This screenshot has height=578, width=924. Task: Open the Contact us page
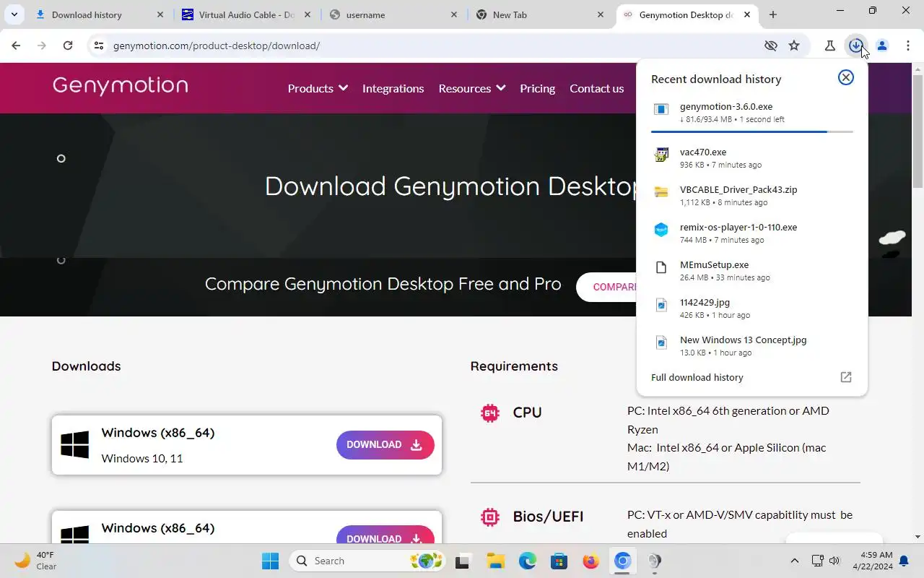coord(596,88)
